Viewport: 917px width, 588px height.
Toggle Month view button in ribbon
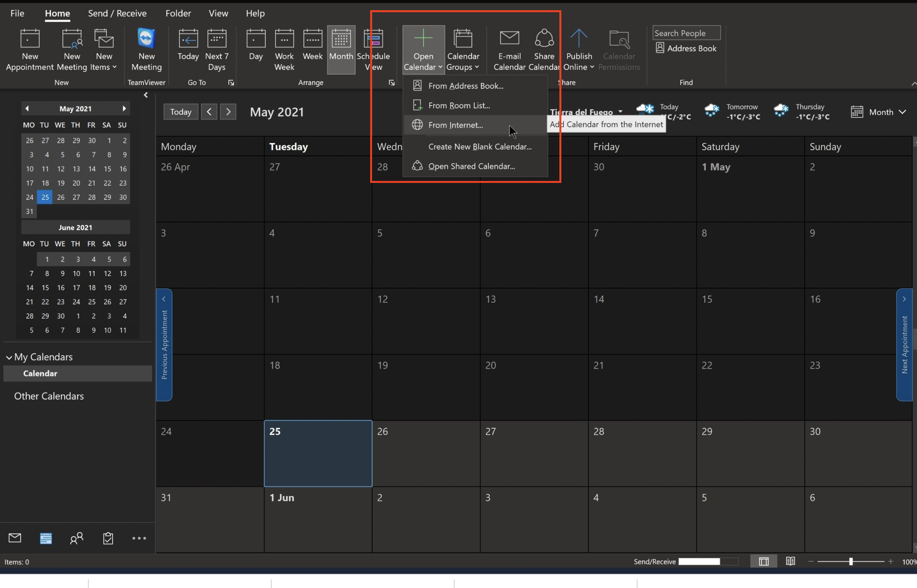[341, 49]
